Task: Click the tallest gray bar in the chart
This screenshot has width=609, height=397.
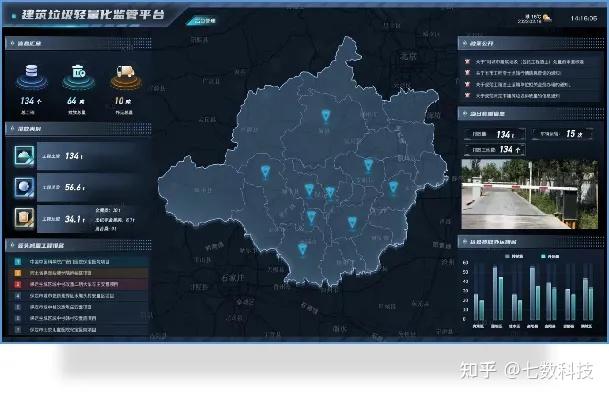Action: click(x=495, y=293)
